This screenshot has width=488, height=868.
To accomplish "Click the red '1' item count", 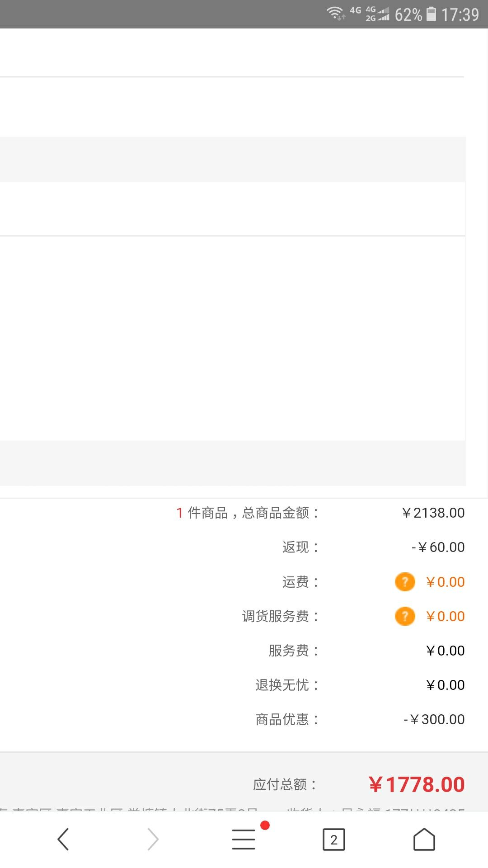I will click(x=179, y=513).
